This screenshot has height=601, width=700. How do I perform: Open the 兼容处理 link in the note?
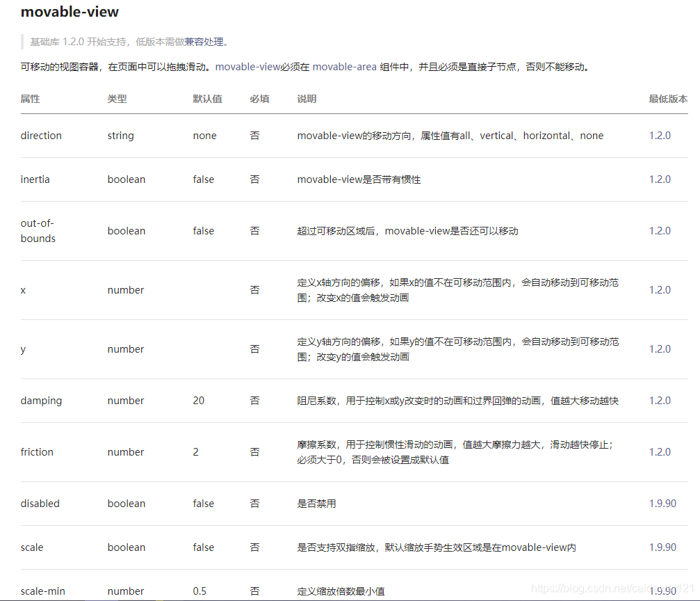(x=204, y=42)
